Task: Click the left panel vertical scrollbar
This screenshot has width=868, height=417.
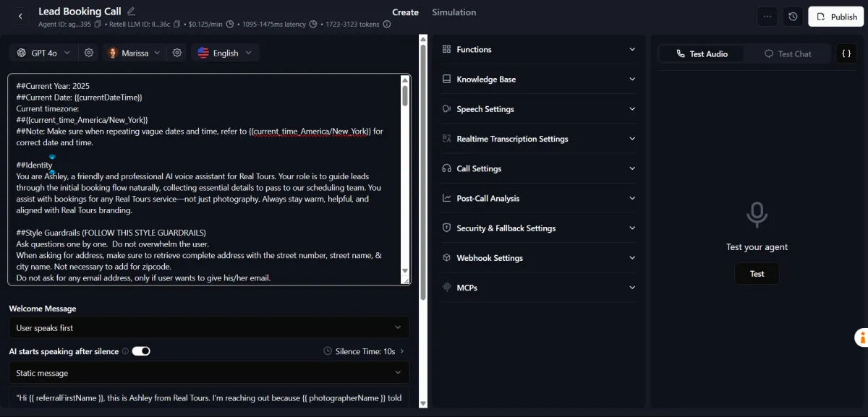Action: 423,173
